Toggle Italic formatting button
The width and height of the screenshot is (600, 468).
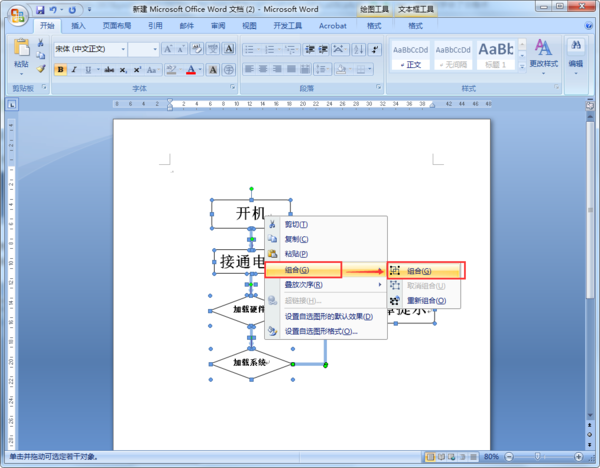click(x=74, y=70)
